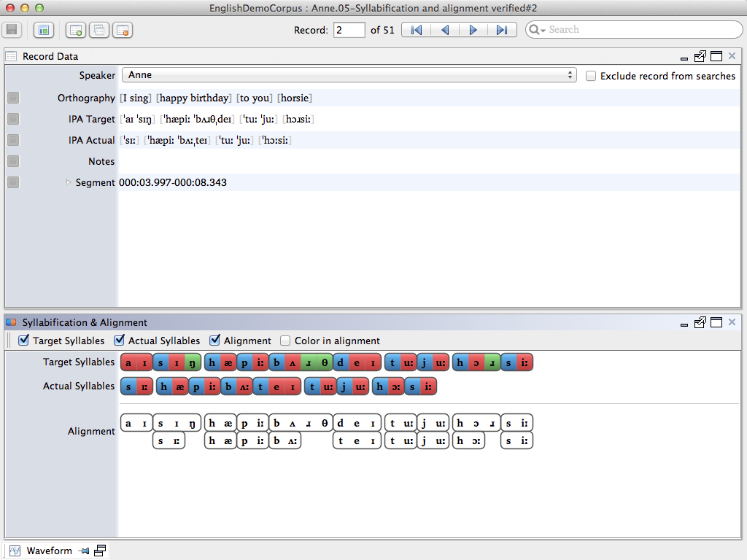Click the delete record icon with orange minus
The image size is (747, 560).
point(122,30)
